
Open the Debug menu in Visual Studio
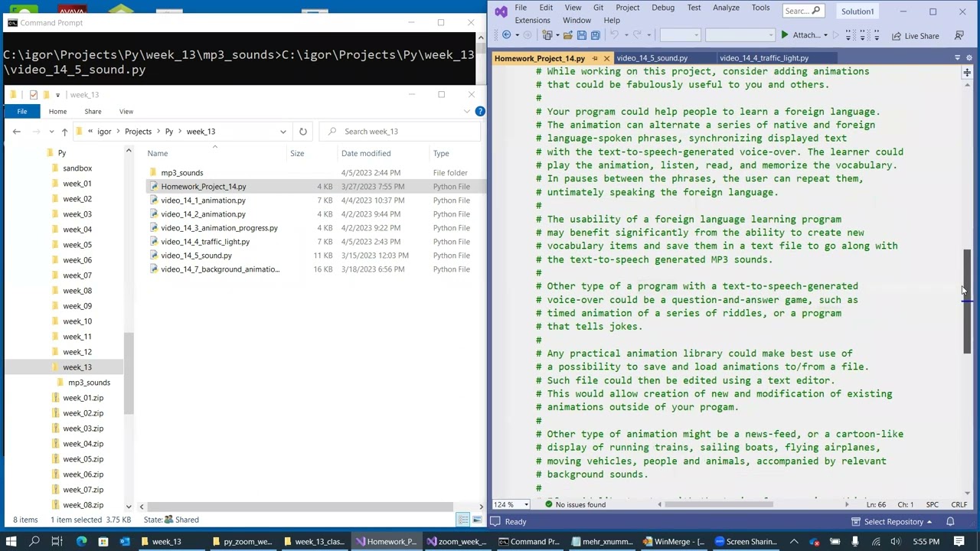pyautogui.click(x=663, y=8)
